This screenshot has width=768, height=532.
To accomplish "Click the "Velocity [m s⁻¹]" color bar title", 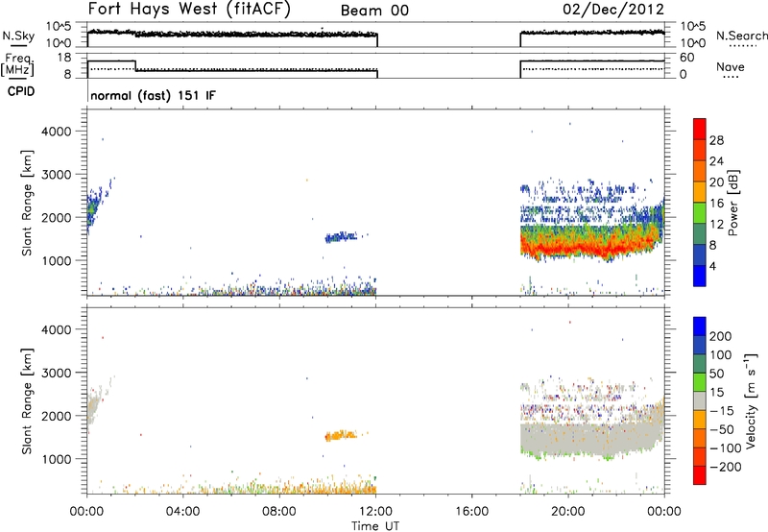I will click(x=750, y=400).
